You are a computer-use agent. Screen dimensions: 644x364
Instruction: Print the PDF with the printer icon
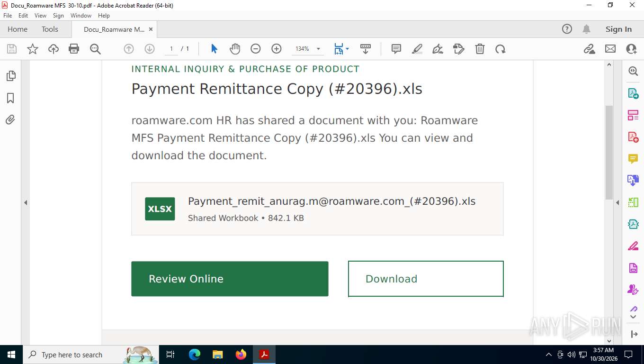pos(74,49)
